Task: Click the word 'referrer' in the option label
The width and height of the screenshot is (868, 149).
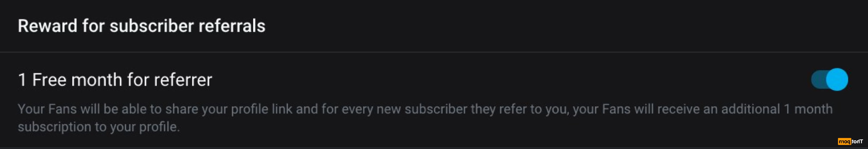Action: [x=183, y=80]
